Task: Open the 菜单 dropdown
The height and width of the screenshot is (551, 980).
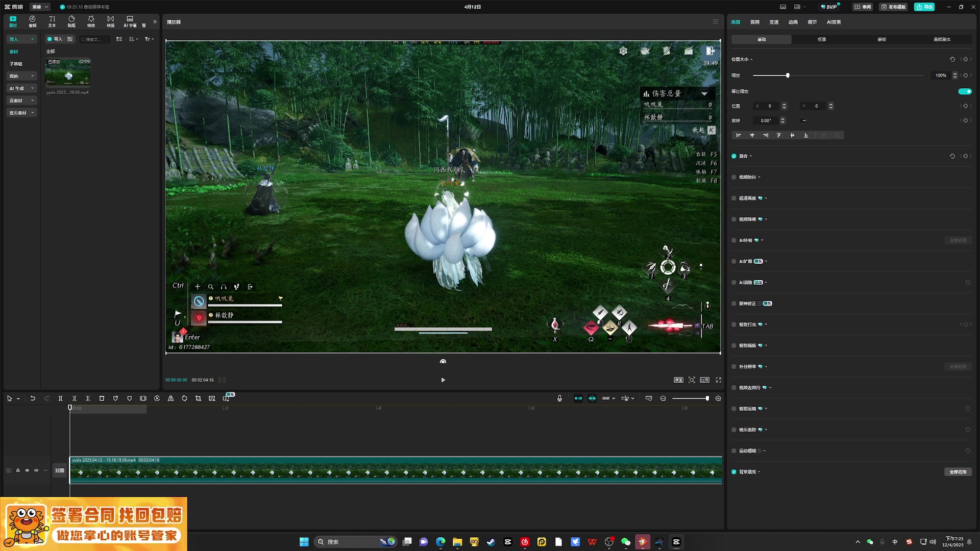Action: (x=40, y=7)
